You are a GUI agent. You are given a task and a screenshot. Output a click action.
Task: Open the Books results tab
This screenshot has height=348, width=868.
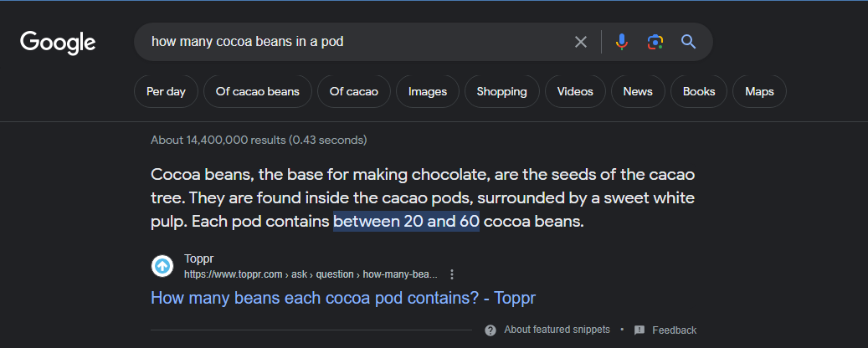(699, 92)
